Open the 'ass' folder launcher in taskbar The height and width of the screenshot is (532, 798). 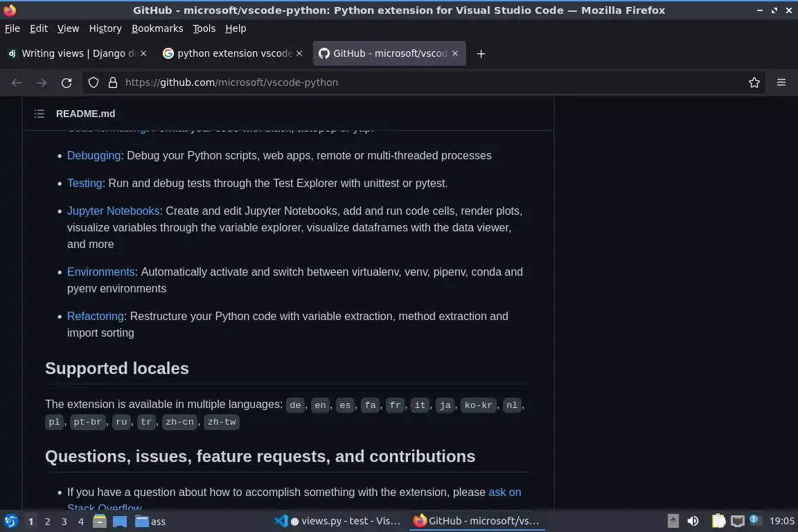pyautogui.click(x=150, y=521)
